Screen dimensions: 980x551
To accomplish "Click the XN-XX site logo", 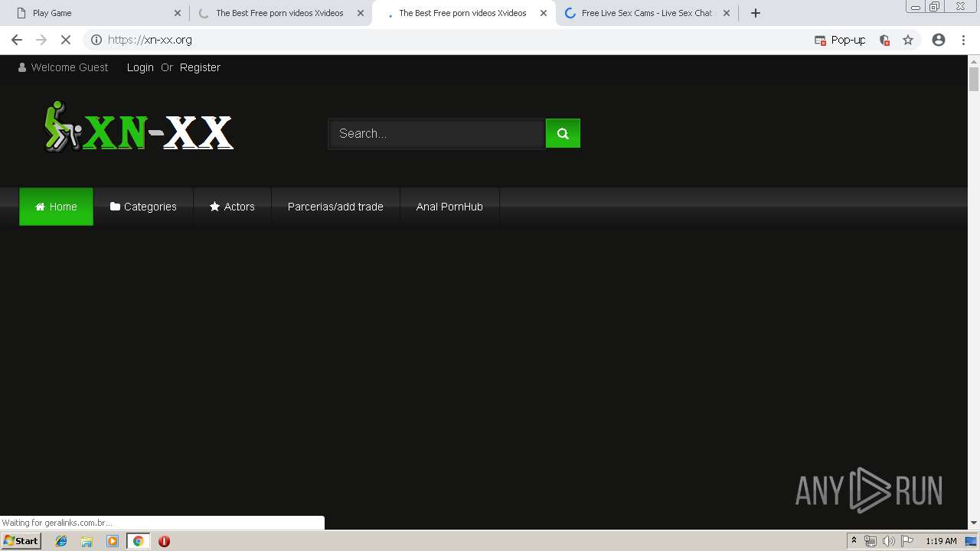I will [x=139, y=127].
